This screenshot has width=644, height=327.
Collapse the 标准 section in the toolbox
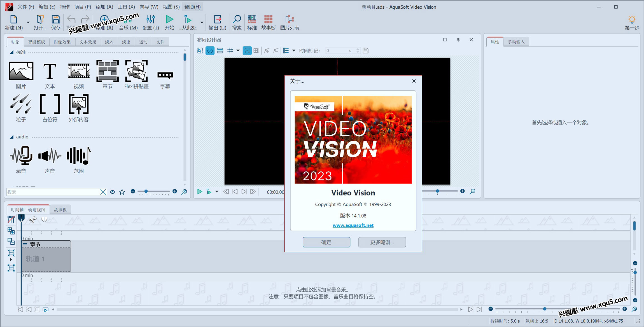pyautogui.click(x=11, y=52)
